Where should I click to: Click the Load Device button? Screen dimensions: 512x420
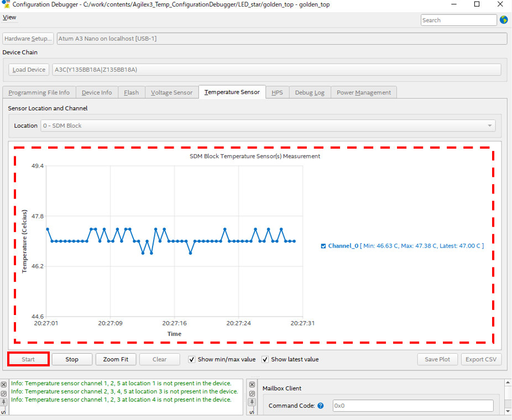[29, 70]
